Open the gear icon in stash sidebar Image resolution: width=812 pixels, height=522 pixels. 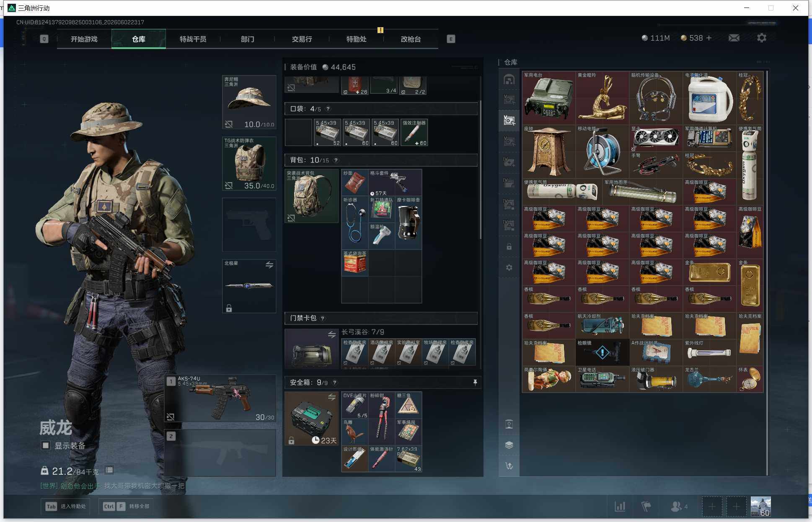(509, 267)
